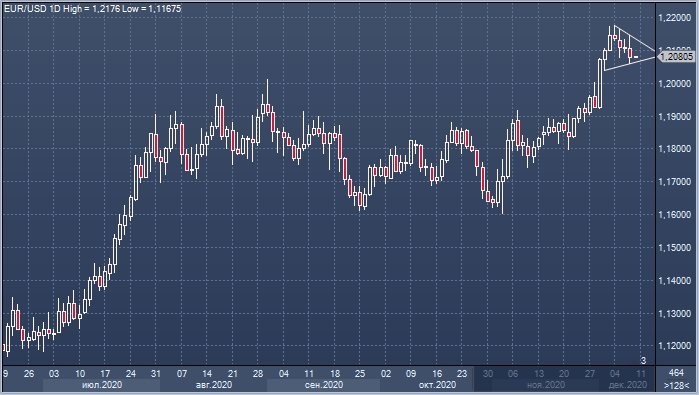Select the дек.2020 month band
The height and width of the screenshot is (395, 699).
pyautogui.click(x=628, y=385)
